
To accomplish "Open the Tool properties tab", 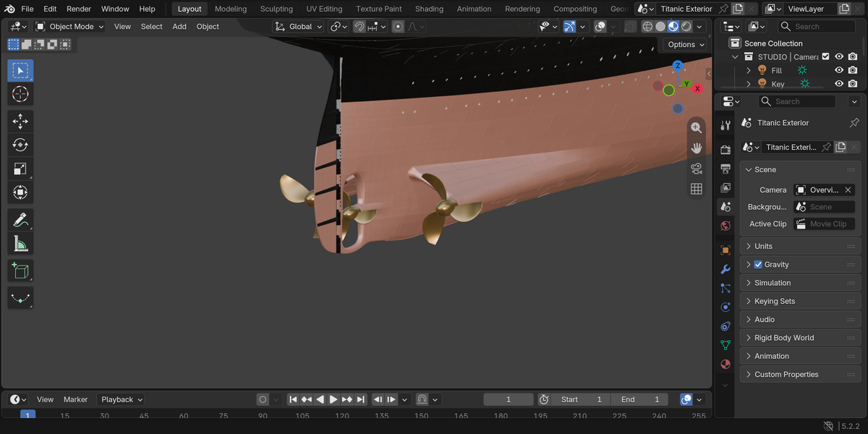I will [726, 126].
